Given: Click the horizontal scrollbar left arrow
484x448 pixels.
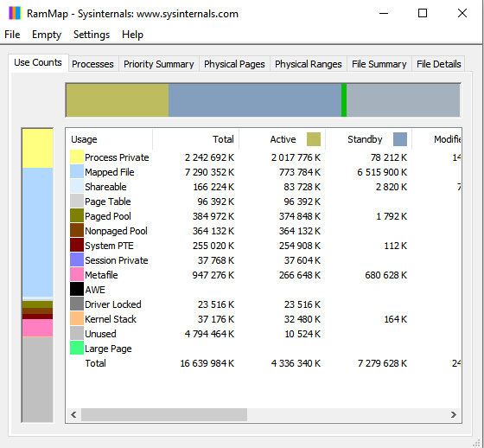Looking at the screenshot, I should pos(73,414).
